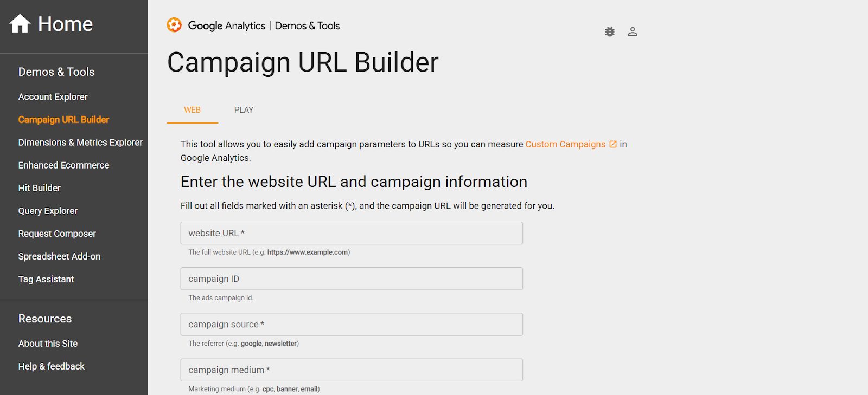This screenshot has height=395, width=868.
Task: Click Help & feedback in Resources
Action: point(52,366)
